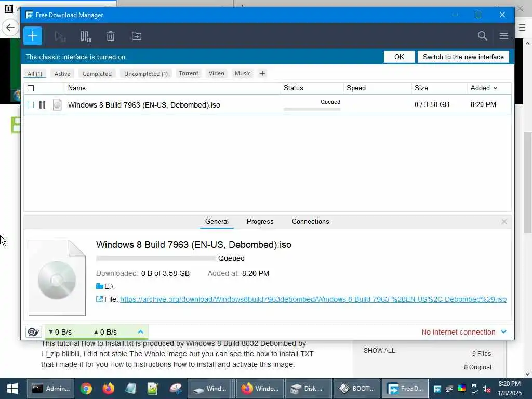This screenshot has width=532, height=399.
Task: Open the E:\ destination folder icon
Action: (x=99, y=286)
